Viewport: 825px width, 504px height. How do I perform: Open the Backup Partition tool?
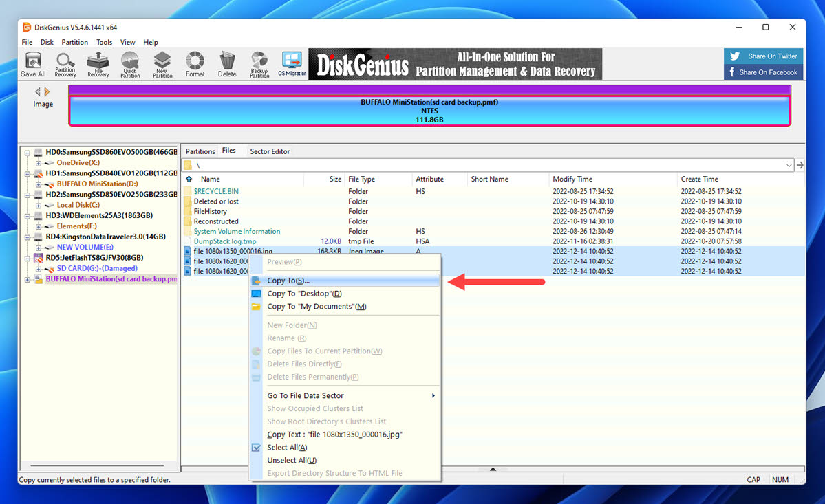tap(259, 65)
